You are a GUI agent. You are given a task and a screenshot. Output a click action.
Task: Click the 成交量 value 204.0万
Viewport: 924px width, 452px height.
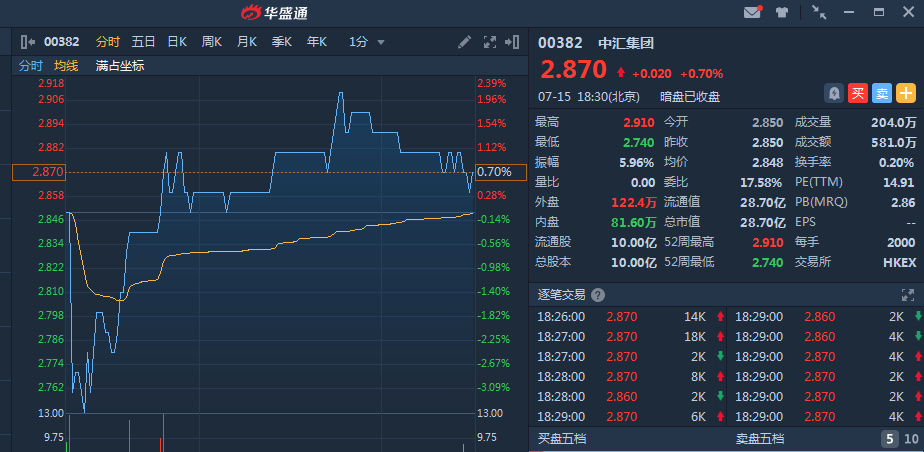(x=894, y=123)
